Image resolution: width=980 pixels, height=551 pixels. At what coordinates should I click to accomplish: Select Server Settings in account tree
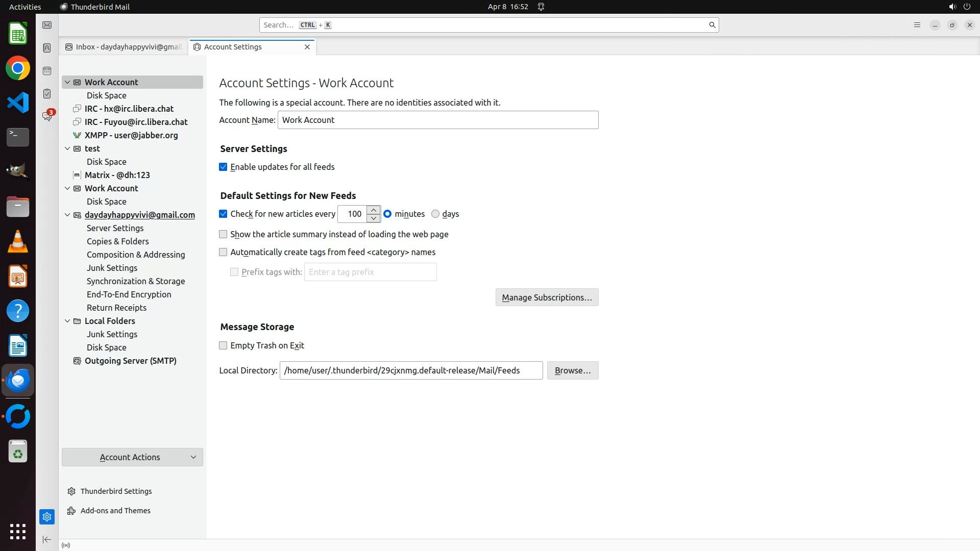115,228
